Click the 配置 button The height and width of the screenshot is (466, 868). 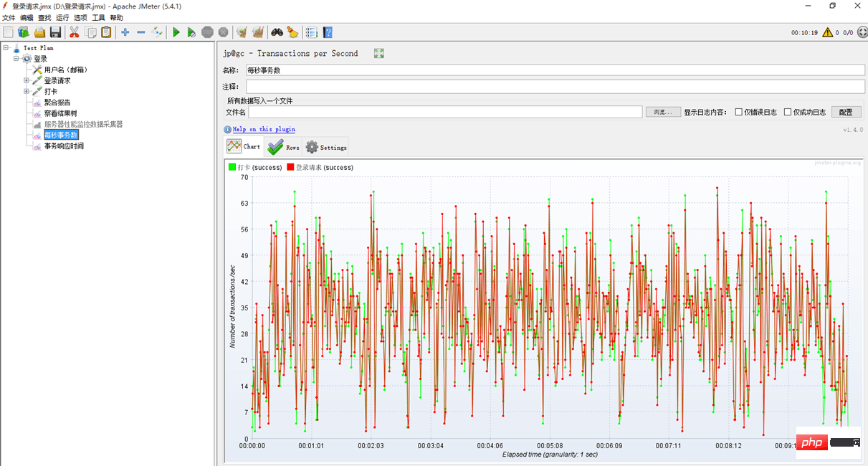click(846, 112)
